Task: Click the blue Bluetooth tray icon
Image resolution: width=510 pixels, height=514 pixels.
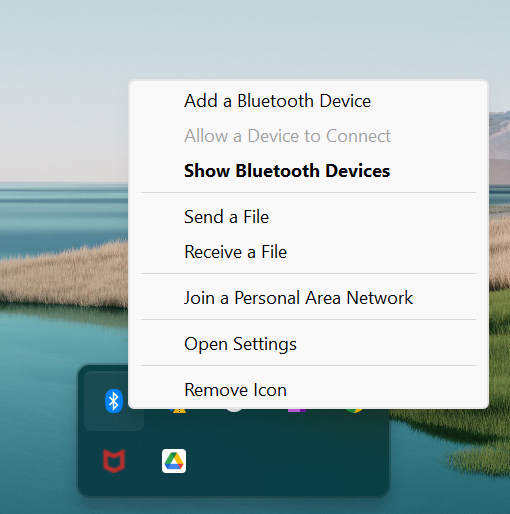Action: tap(114, 401)
